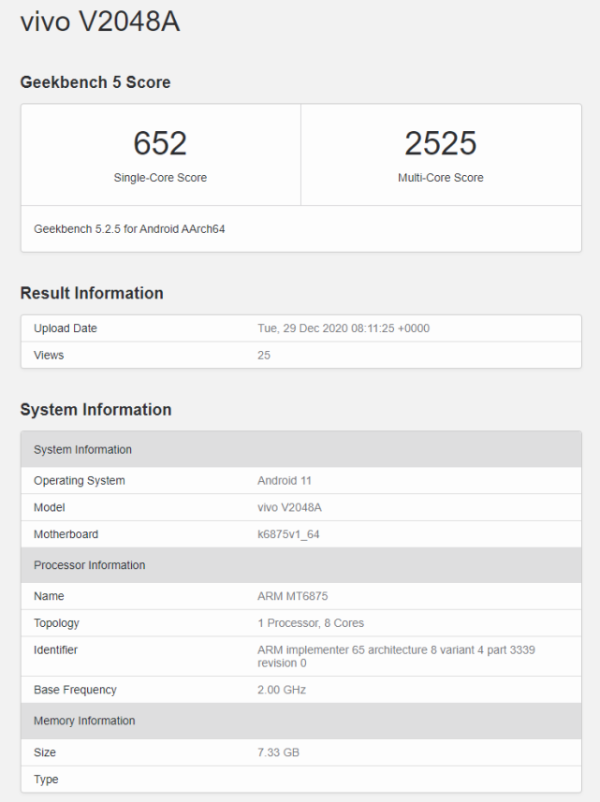Select the upload date Tue, 29 Dec 2020 value
Viewport: 600px width, 802px height.
click(343, 328)
